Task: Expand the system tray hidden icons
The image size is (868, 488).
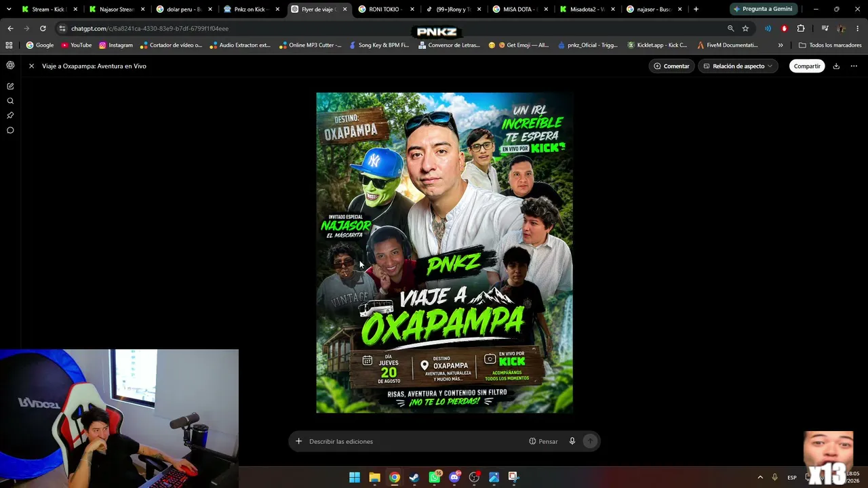Action: [760, 477]
